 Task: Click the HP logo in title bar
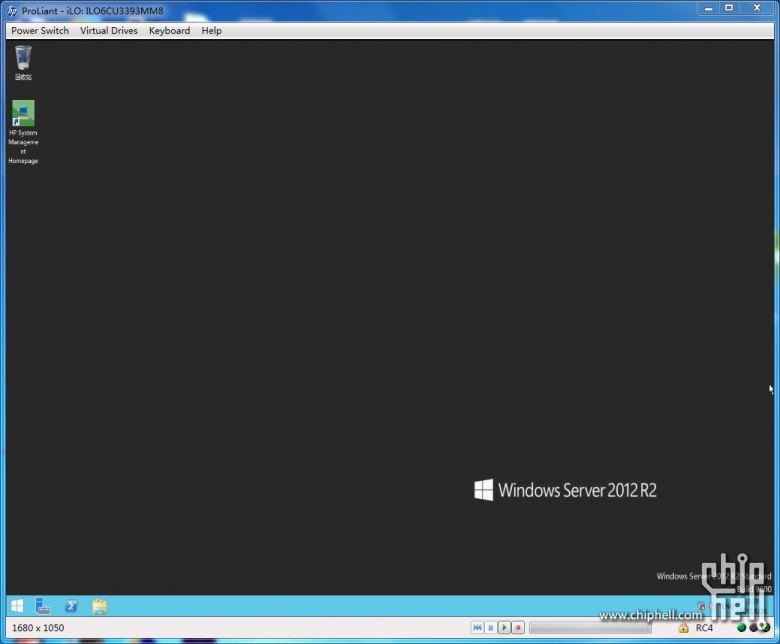click(x=12, y=11)
